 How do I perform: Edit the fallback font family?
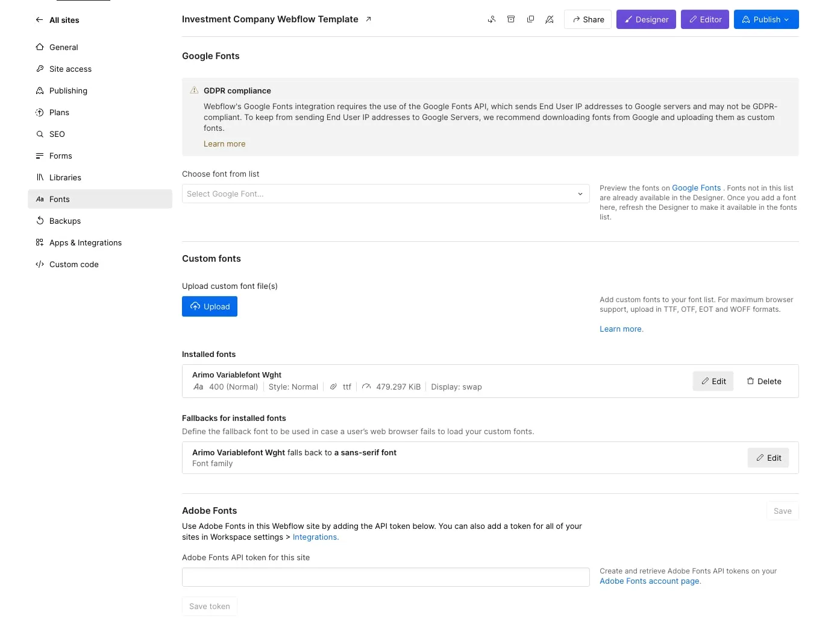(768, 458)
